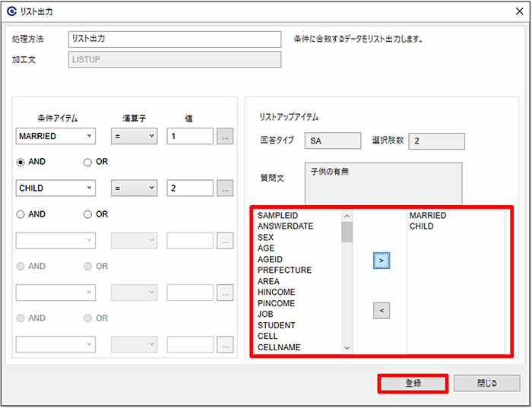
Task: Select CHILD in the listup items
Action: coord(421,226)
